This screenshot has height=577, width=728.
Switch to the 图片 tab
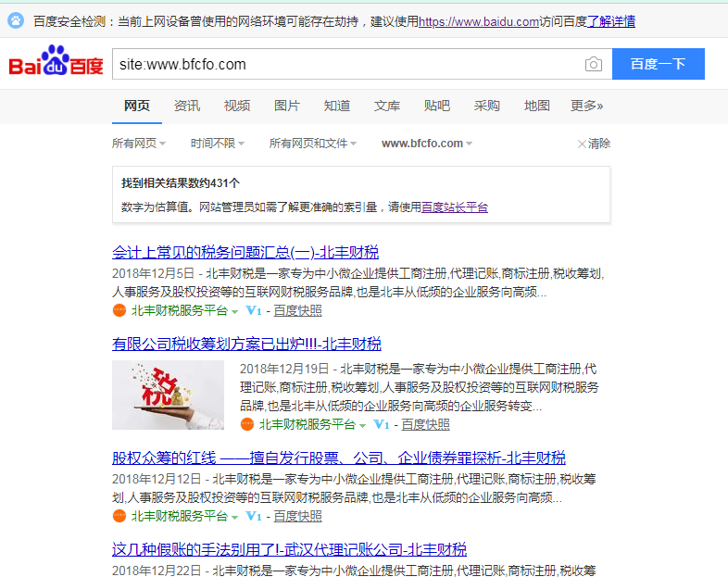287,106
